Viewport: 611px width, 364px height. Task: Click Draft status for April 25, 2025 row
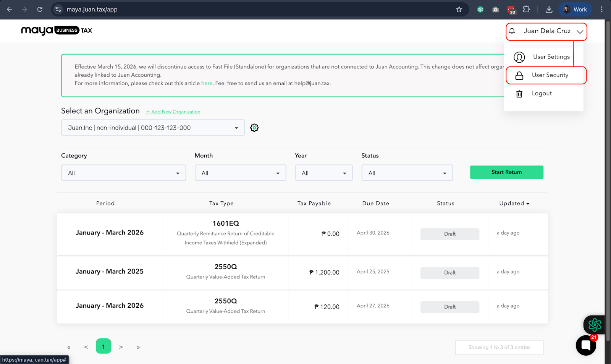(x=450, y=273)
